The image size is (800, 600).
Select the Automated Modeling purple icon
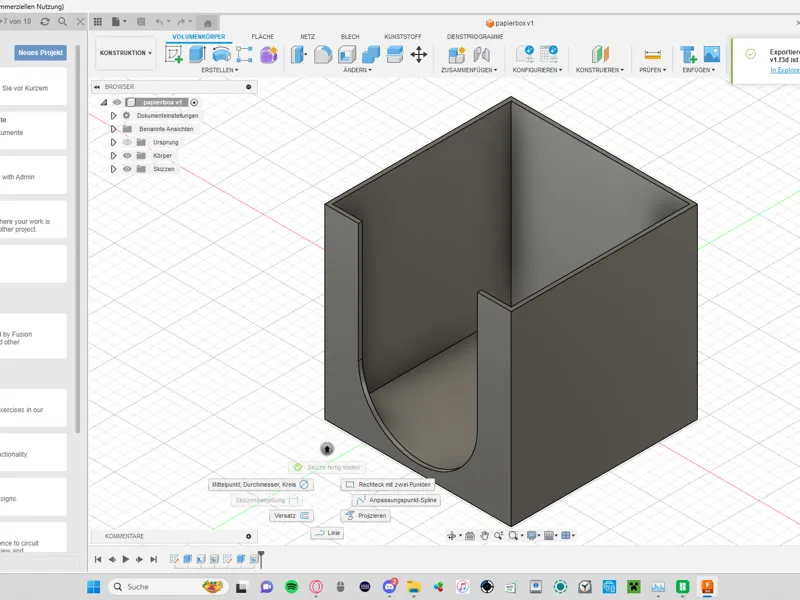click(x=268, y=54)
